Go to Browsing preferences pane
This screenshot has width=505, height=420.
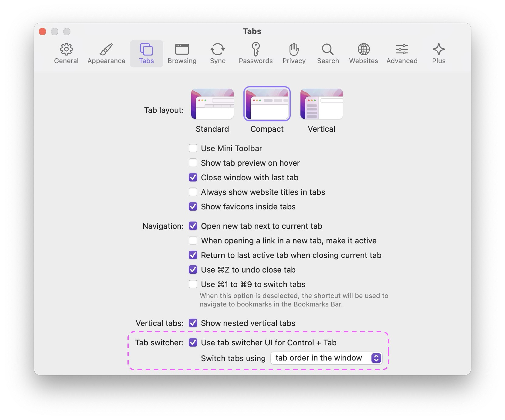click(182, 54)
